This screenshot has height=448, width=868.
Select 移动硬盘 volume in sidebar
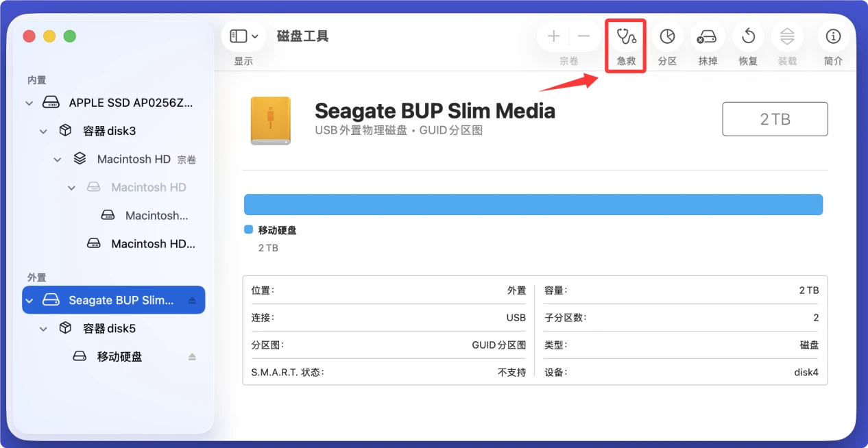[114, 356]
